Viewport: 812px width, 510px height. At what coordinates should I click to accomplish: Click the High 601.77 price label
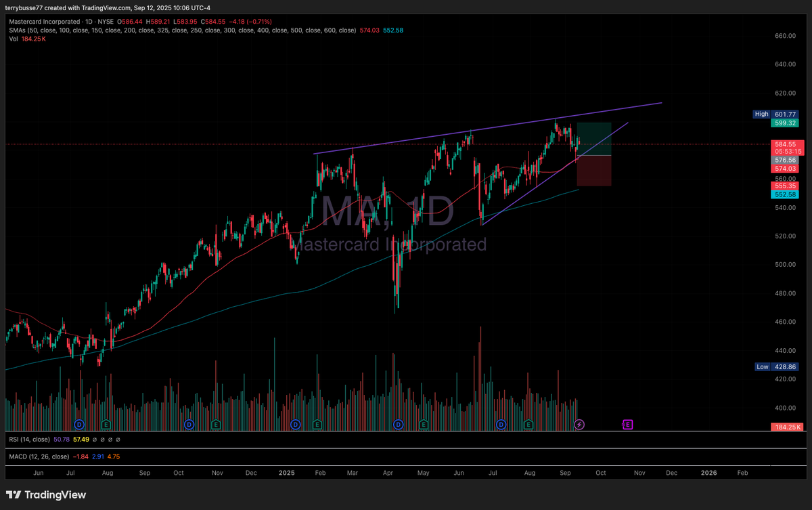776,114
